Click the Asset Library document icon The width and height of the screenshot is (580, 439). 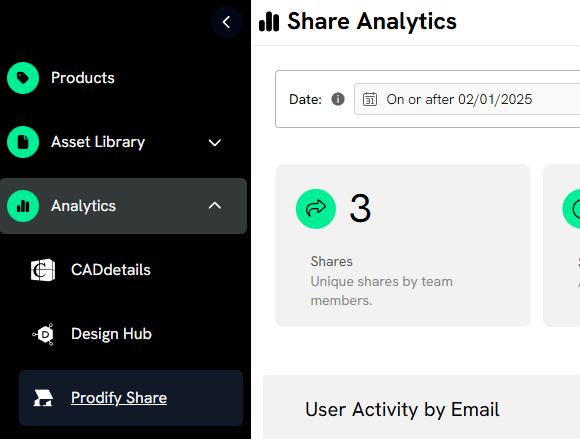(x=23, y=142)
